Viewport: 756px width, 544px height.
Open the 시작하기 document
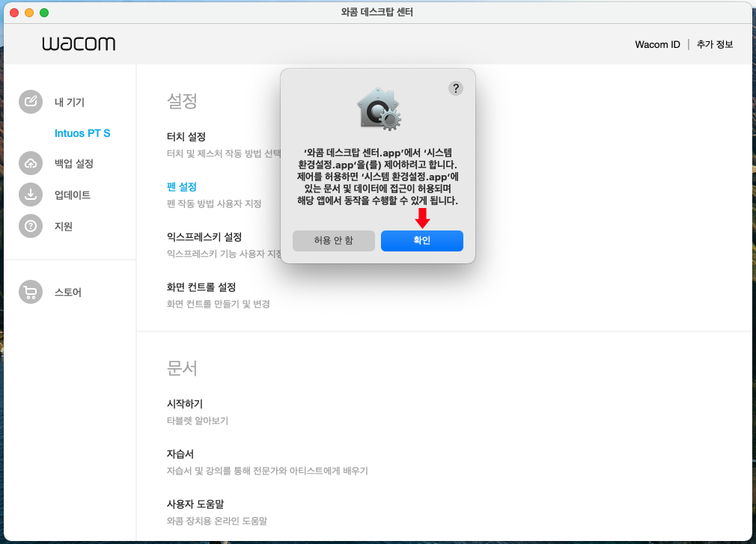(x=185, y=404)
